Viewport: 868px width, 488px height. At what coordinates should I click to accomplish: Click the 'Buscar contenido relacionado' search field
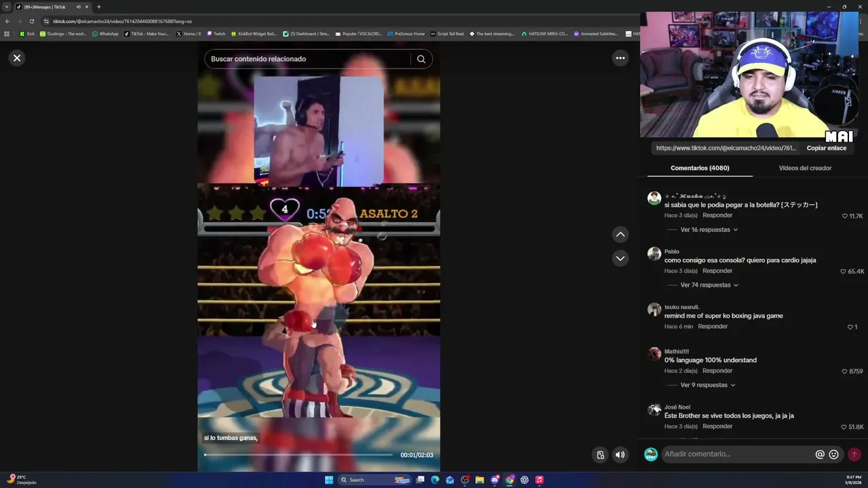(x=309, y=59)
